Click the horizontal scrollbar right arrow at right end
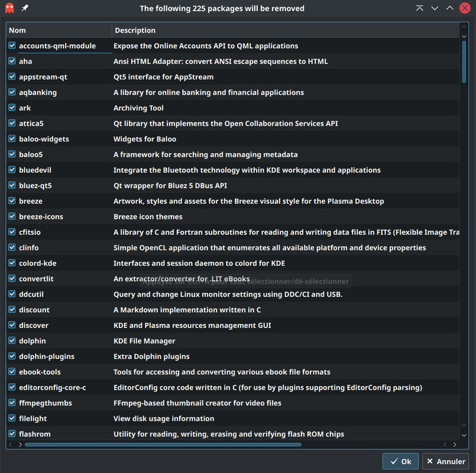 coord(455,445)
